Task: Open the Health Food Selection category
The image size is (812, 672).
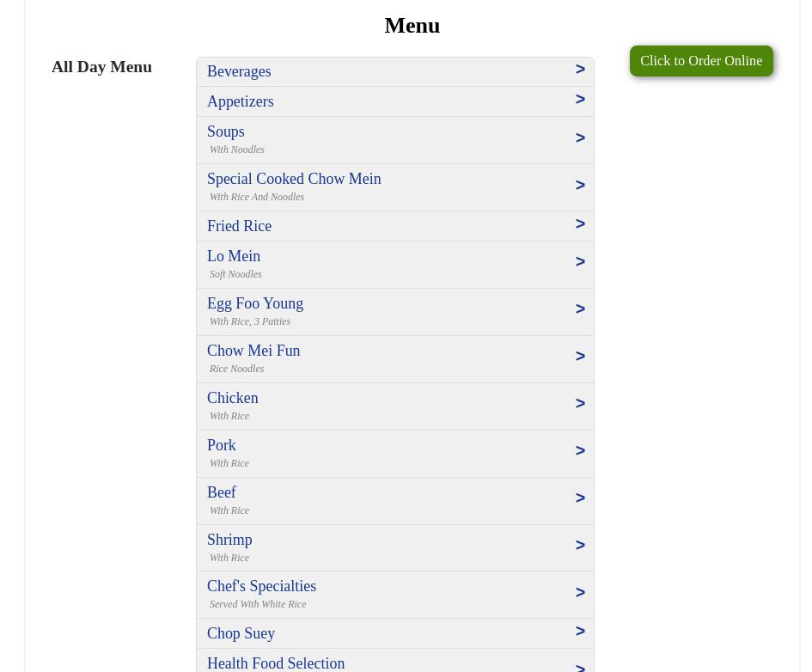Action: tap(276, 663)
